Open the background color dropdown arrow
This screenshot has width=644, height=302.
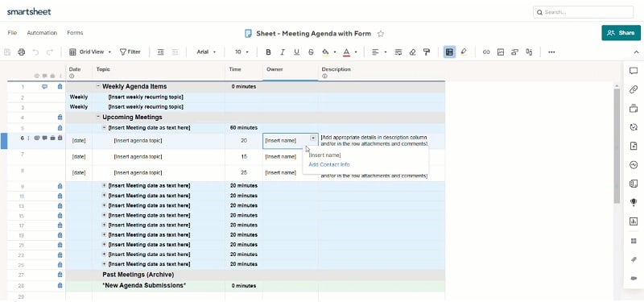click(335, 52)
